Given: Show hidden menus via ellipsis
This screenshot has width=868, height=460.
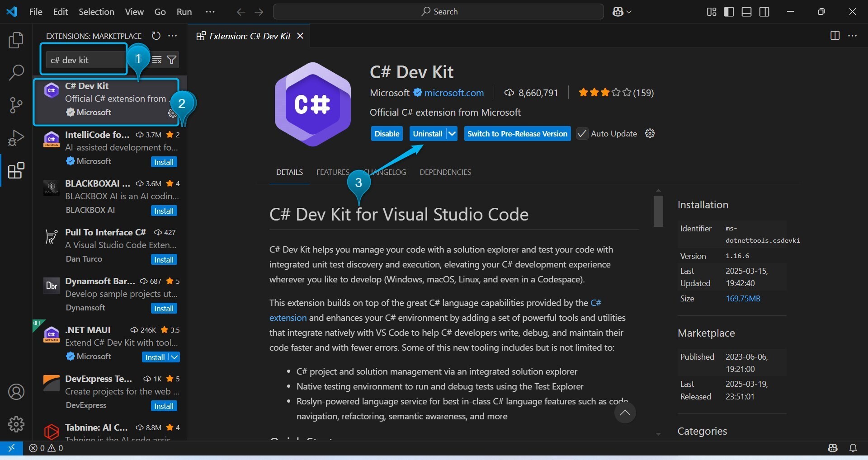Looking at the screenshot, I should (210, 12).
